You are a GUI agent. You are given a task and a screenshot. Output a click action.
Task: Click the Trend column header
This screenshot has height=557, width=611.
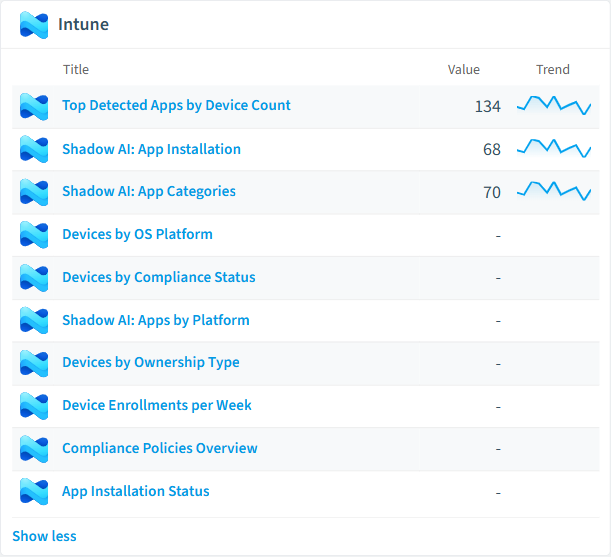(x=553, y=70)
